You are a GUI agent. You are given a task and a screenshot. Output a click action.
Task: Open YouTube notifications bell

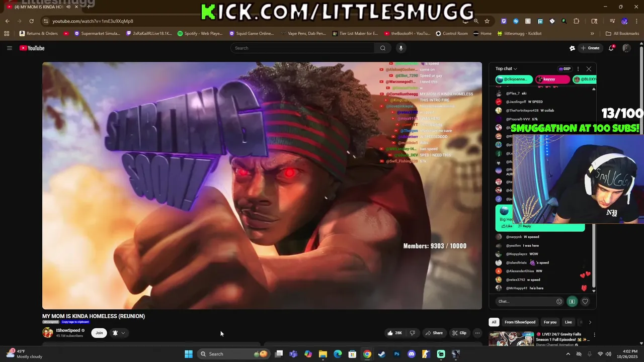click(611, 48)
